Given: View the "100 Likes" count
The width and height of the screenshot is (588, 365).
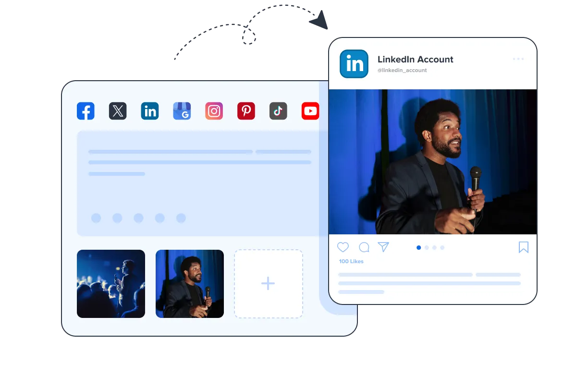Looking at the screenshot, I should (351, 261).
